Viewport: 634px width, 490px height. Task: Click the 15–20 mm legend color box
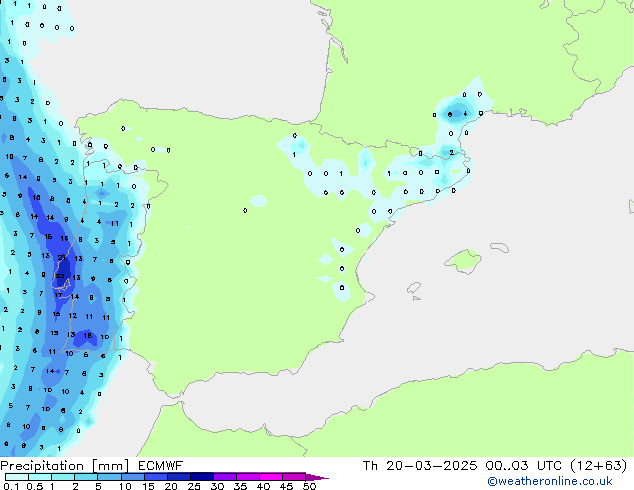point(155,477)
